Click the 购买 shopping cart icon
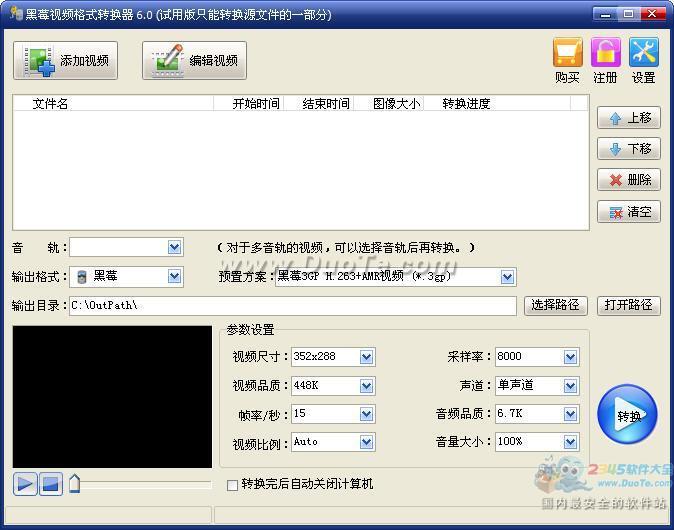674x530 pixels. click(567, 52)
